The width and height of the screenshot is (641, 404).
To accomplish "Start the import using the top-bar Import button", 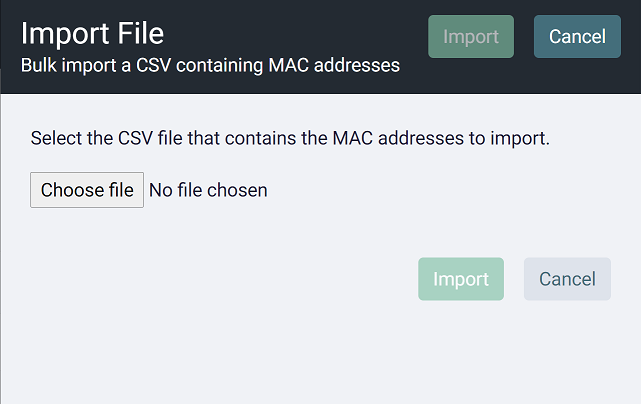I will (471, 37).
